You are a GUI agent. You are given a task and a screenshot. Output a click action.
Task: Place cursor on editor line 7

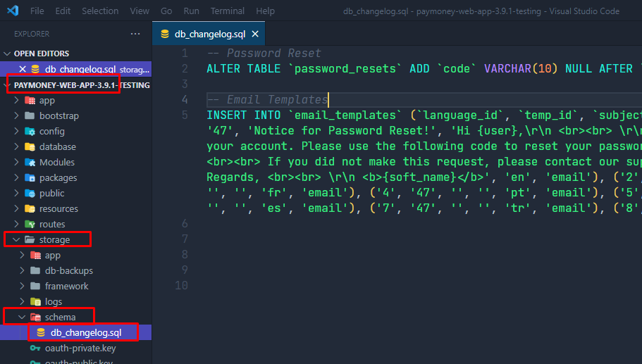coord(423,239)
